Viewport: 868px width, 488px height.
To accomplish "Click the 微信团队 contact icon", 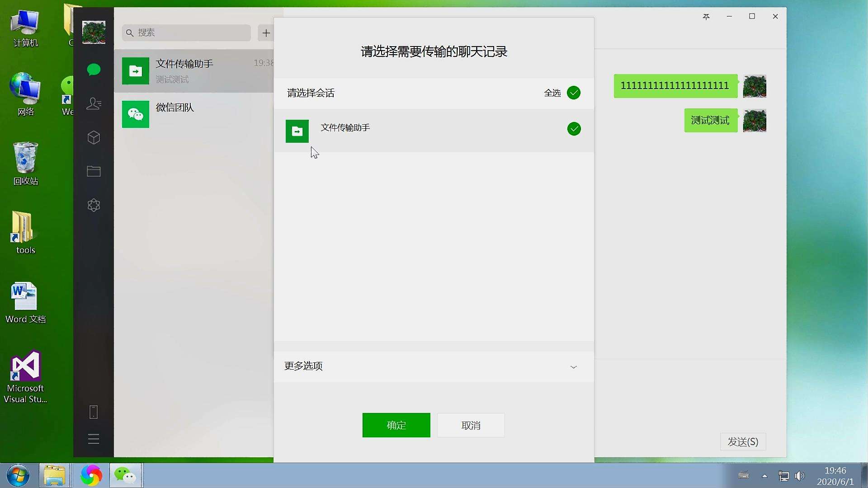I will coord(135,114).
